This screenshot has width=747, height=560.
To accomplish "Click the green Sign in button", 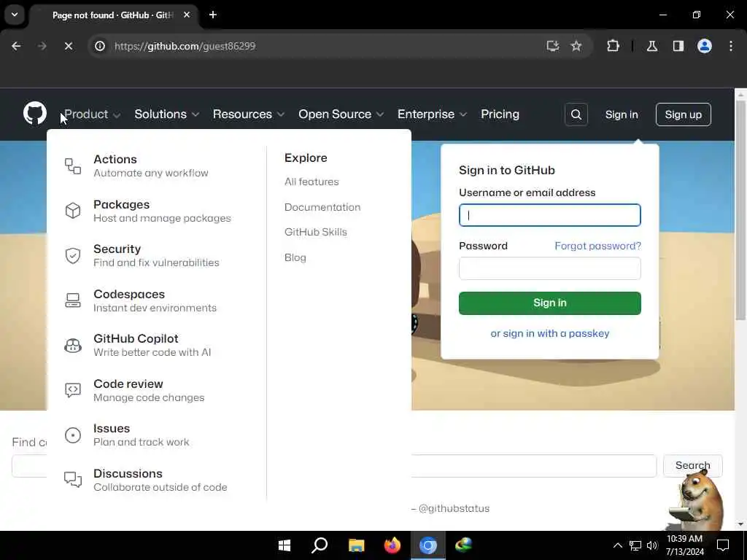I will (550, 303).
